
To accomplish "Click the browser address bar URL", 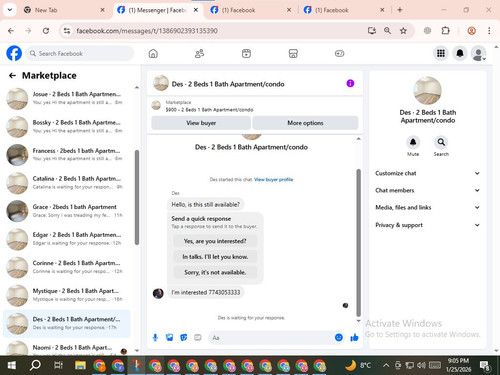I will tap(147, 31).
